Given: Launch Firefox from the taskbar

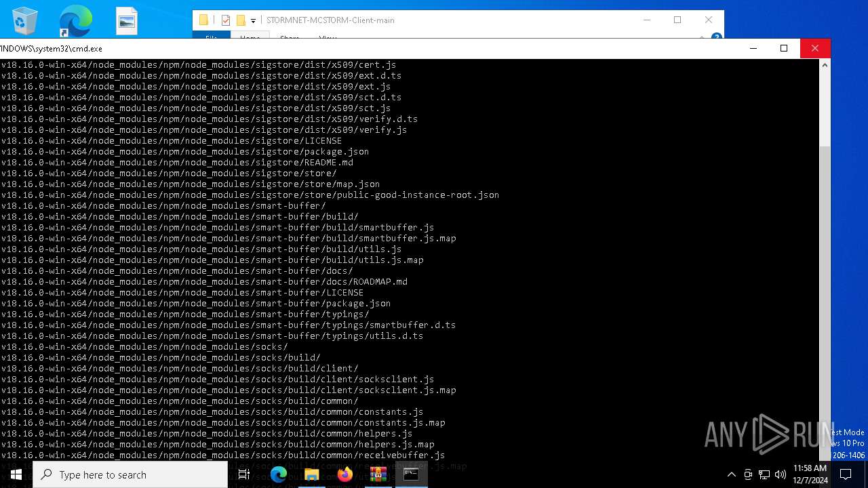Looking at the screenshot, I should coord(344,474).
